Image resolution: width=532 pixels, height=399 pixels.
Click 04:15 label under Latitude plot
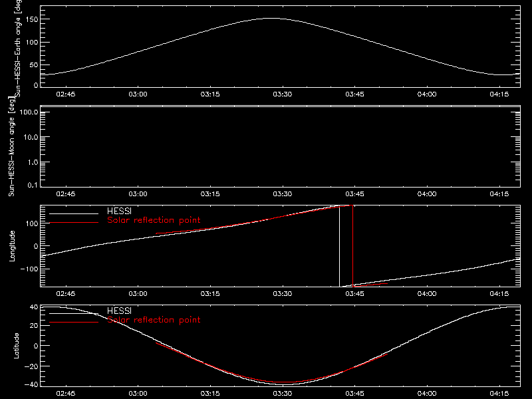(499, 394)
